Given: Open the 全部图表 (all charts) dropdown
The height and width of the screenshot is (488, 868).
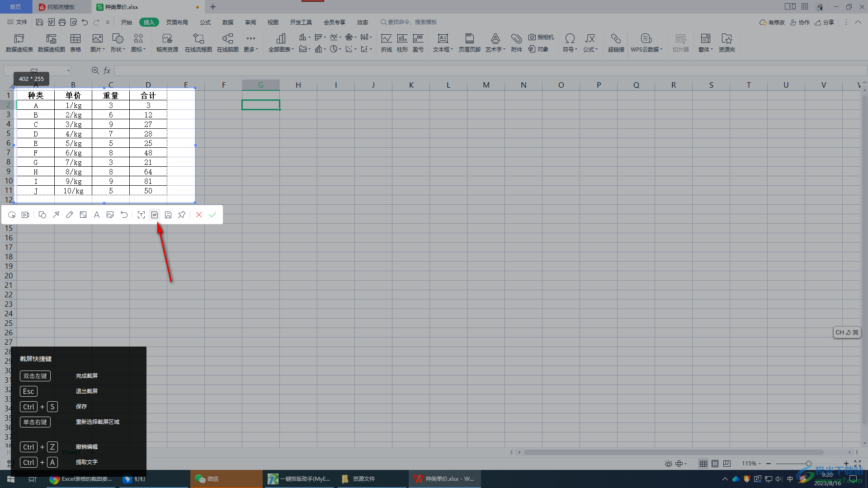Looking at the screenshot, I should coord(281,50).
